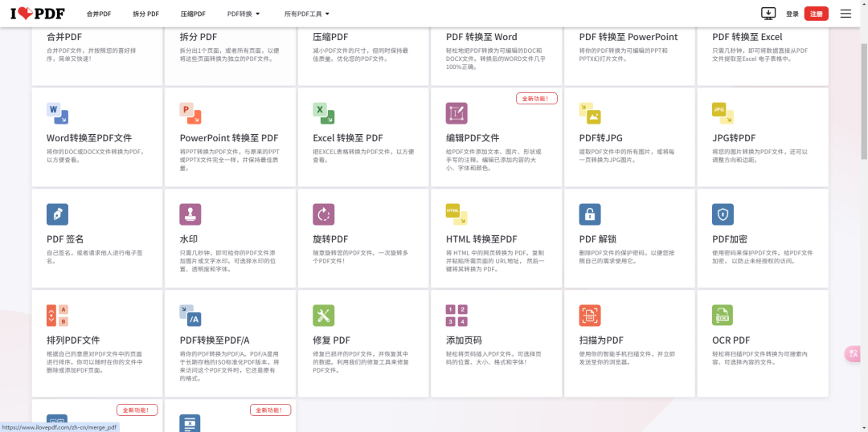This screenshot has height=432, width=868.
Task: Open 添加页码 numbers icon
Action: pos(457,316)
